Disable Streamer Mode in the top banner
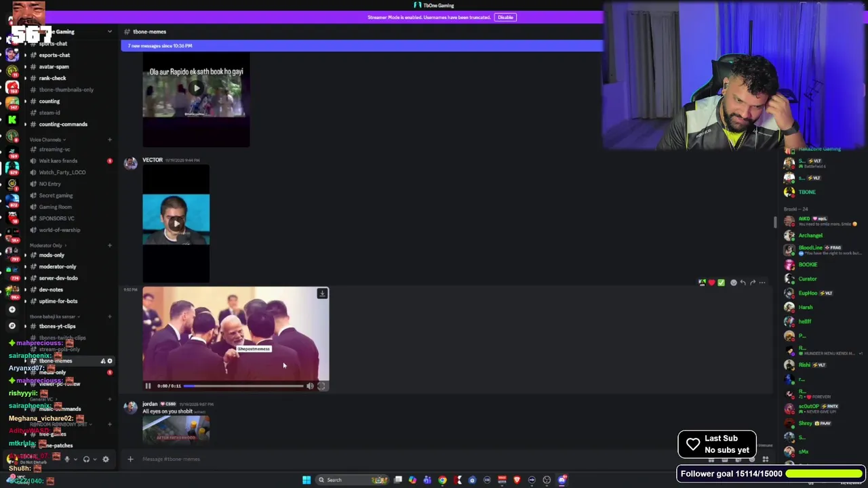 tap(505, 17)
